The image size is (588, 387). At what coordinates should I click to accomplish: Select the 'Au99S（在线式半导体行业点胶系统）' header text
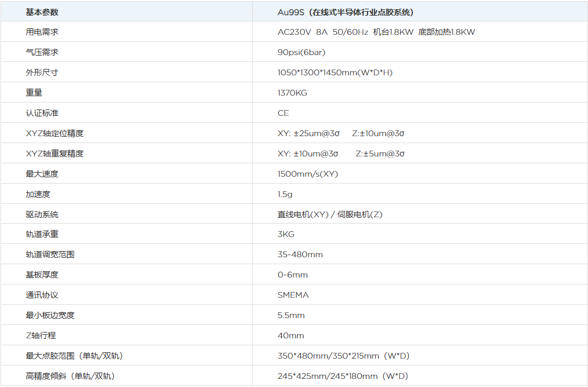(x=346, y=12)
